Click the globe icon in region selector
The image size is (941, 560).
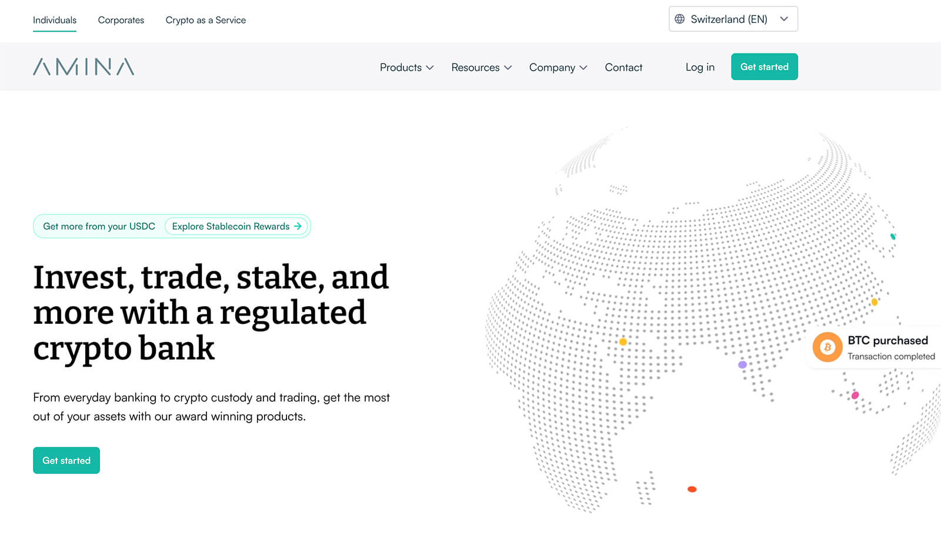pyautogui.click(x=679, y=19)
